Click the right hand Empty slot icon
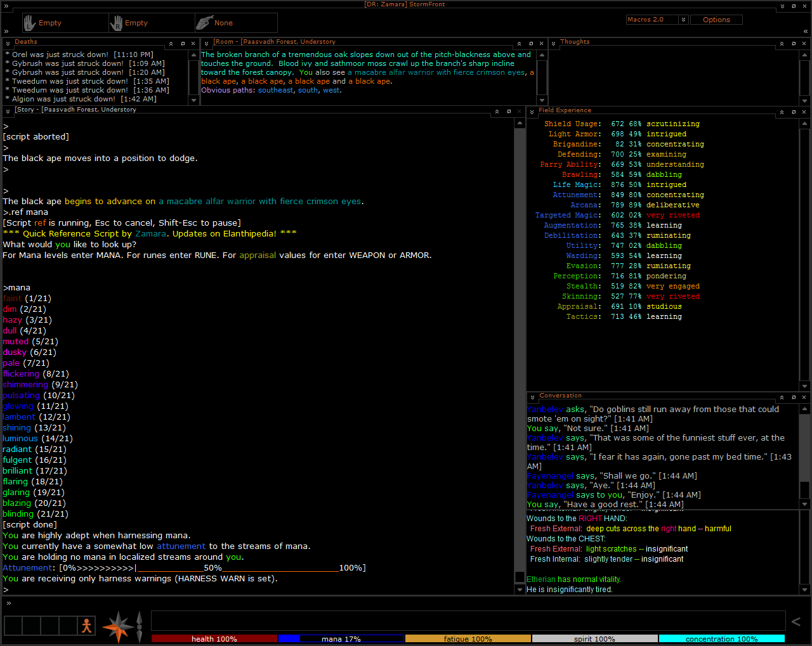The width and height of the screenshot is (812, 646). [116, 23]
